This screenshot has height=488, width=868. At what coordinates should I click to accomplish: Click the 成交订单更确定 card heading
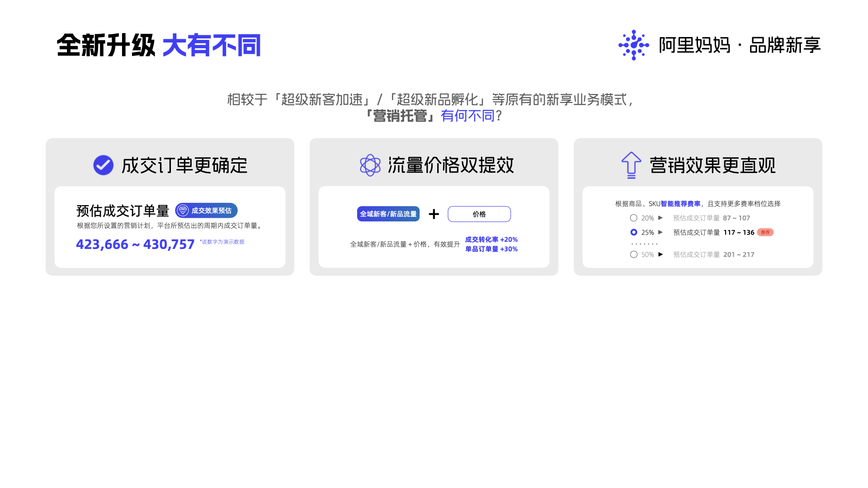tap(184, 165)
